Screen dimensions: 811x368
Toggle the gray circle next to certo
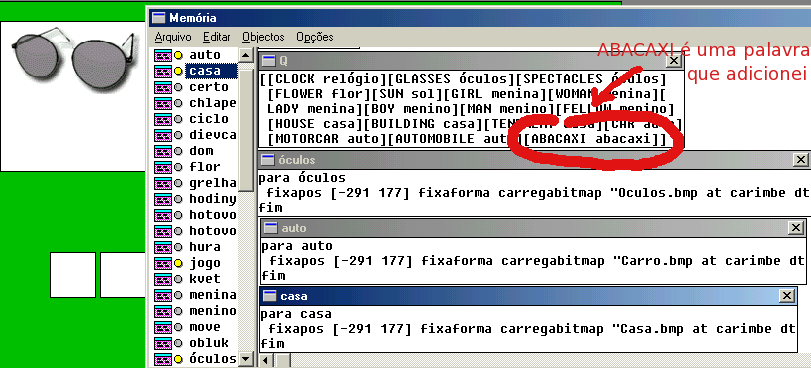coord(178,87)
